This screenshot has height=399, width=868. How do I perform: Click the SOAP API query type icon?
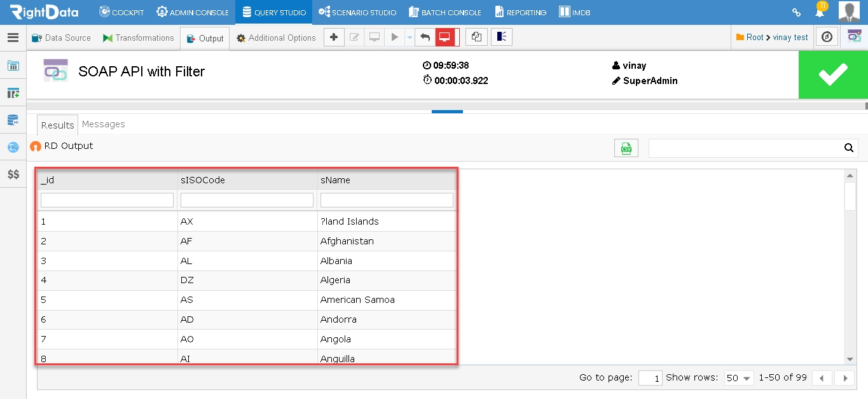(55, 71)
